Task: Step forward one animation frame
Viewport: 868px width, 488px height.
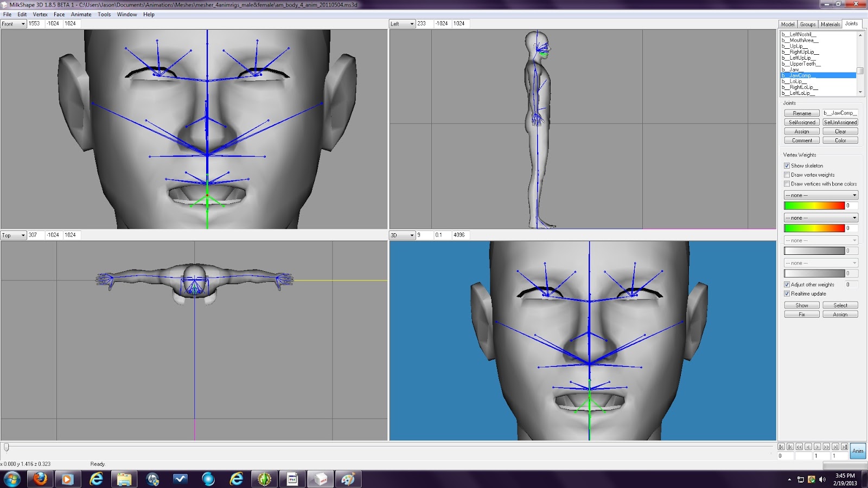Action: coord(818,447)
